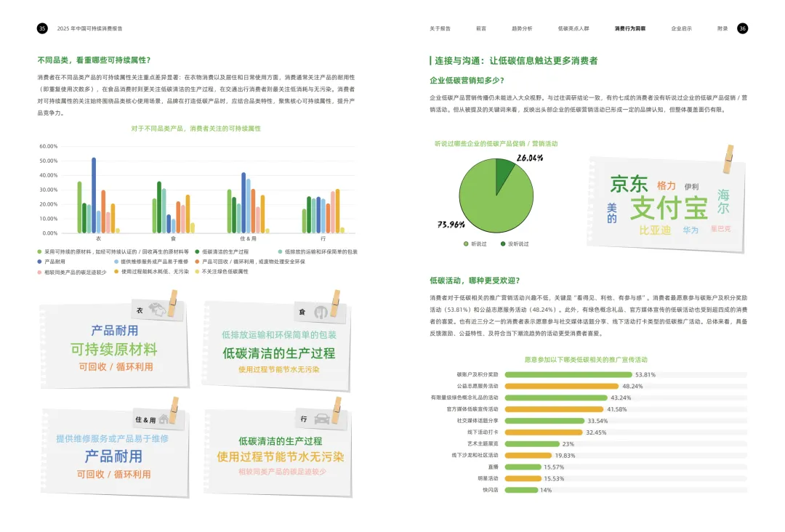Click the wooden clip on the word cloud note
The height and width of the screenshot is (532, 785).
[729, 158]
